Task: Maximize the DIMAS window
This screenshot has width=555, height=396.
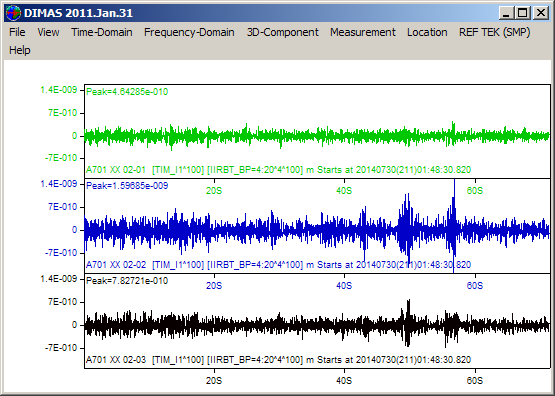Action: (x=522, y=13)
